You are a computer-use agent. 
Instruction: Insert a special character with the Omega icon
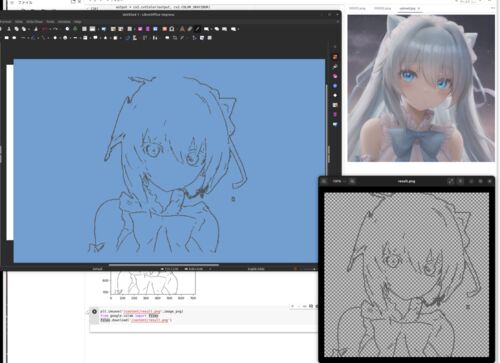(x=172, y=29)
